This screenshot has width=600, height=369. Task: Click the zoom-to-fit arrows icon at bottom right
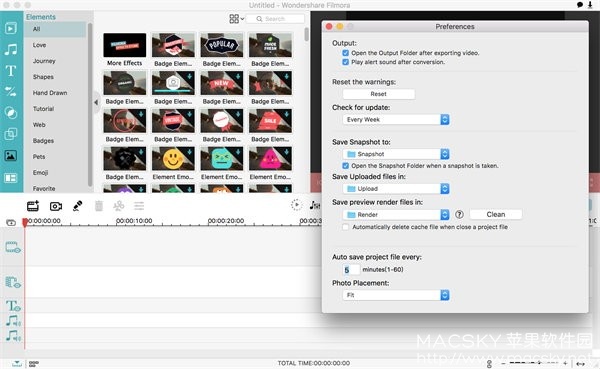pos(580,364)
